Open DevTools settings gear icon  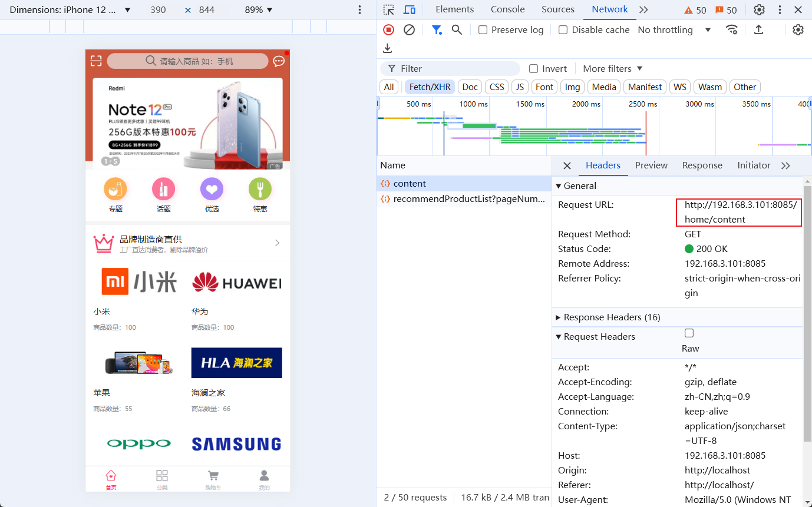(x=759, y=9)
